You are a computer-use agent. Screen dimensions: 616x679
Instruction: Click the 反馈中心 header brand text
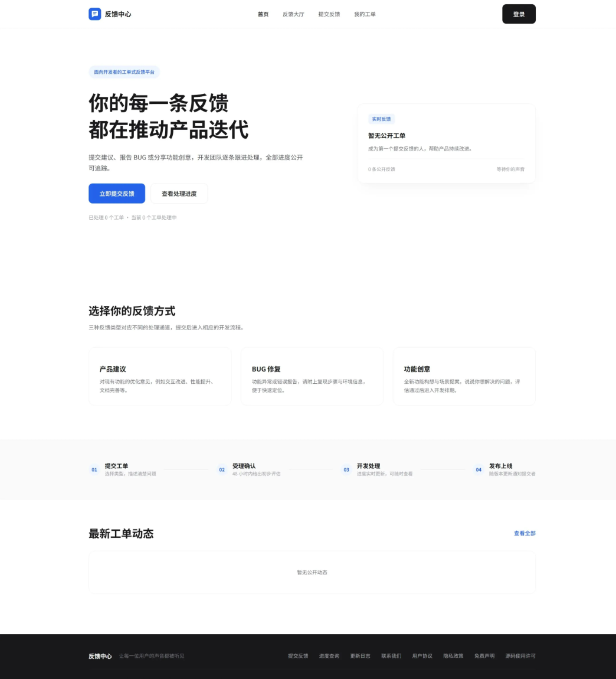tap(118, 14)
